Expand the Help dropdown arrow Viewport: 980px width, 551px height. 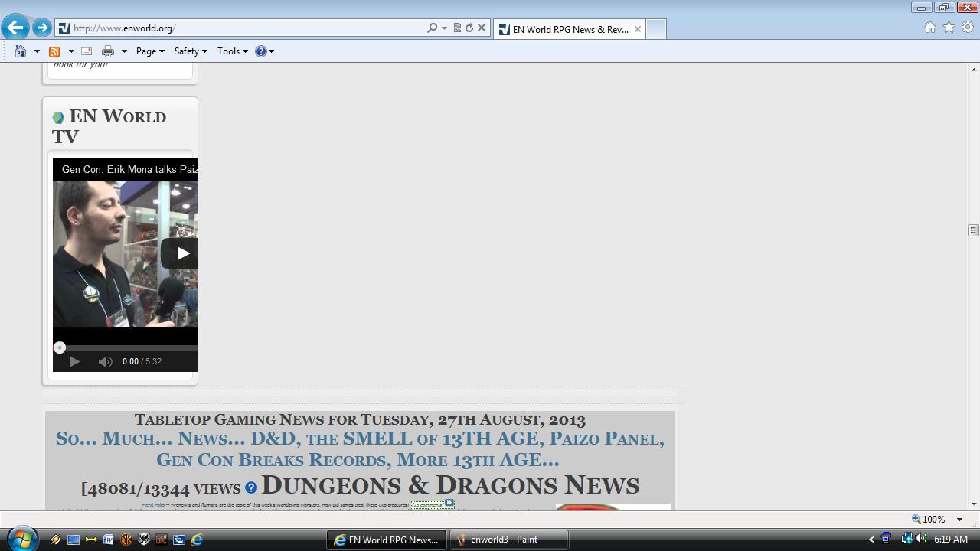[x=272, y=51]
